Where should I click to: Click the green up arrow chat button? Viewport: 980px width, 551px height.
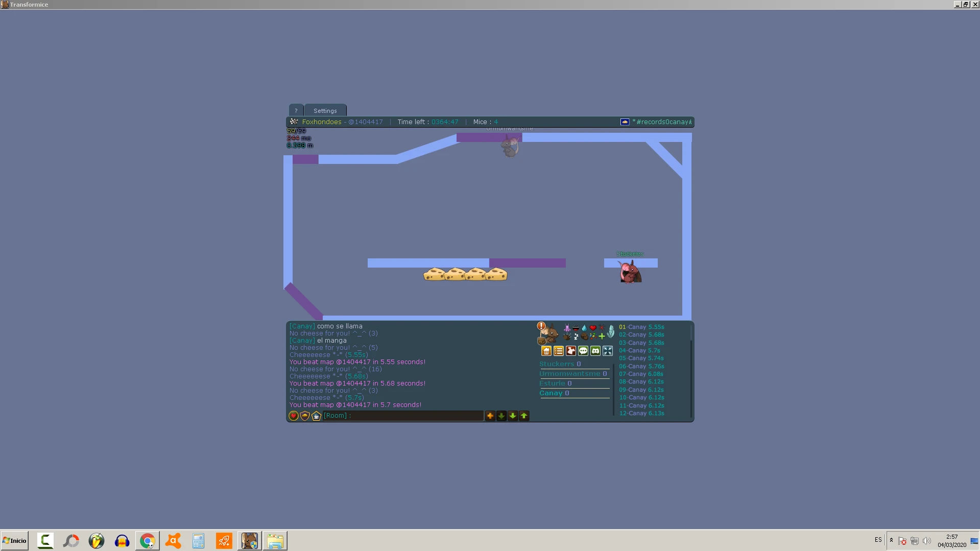(x=524, y=416)
